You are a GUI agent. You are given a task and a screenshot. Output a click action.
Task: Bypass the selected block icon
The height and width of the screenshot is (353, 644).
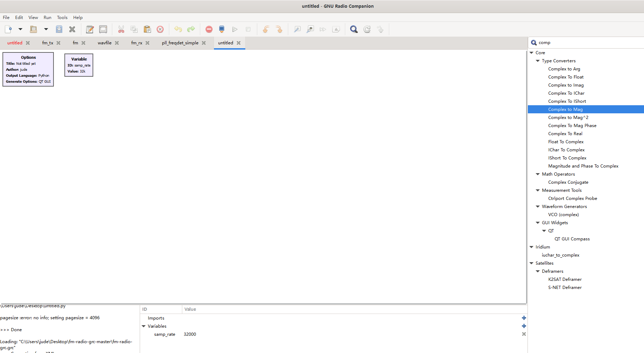click(323, 29)
